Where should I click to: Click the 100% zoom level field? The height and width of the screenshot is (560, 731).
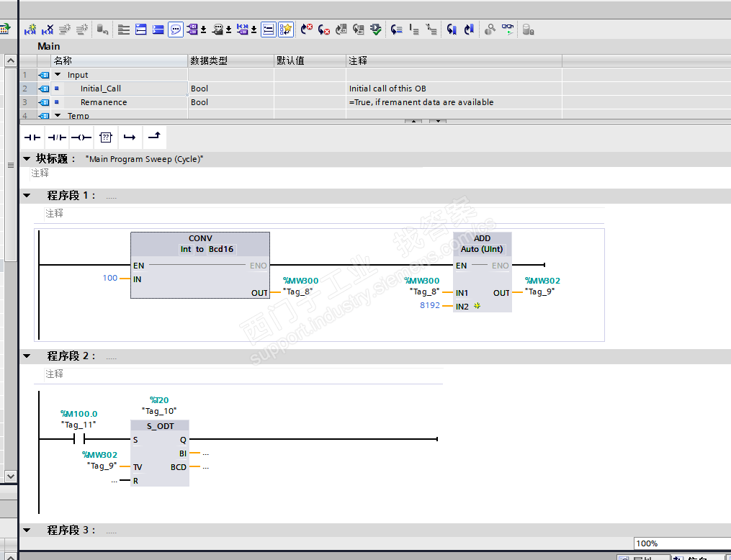point(682,543)
